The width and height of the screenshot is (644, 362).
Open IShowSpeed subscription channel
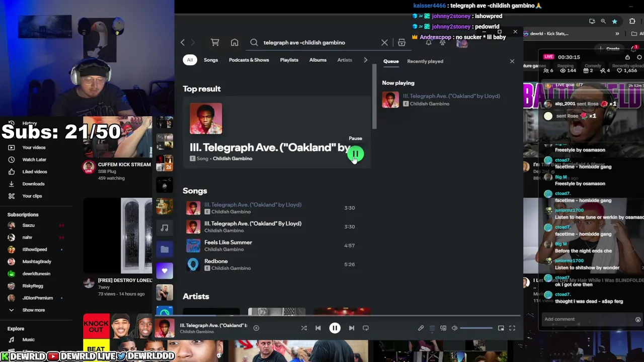tap(35, 249)
